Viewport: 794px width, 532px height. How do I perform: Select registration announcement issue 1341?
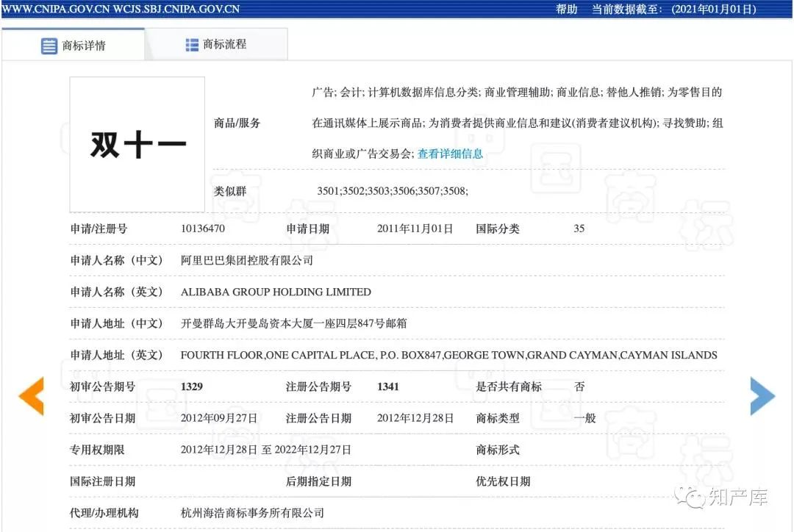pyautogui.click(x=388, y=387)
